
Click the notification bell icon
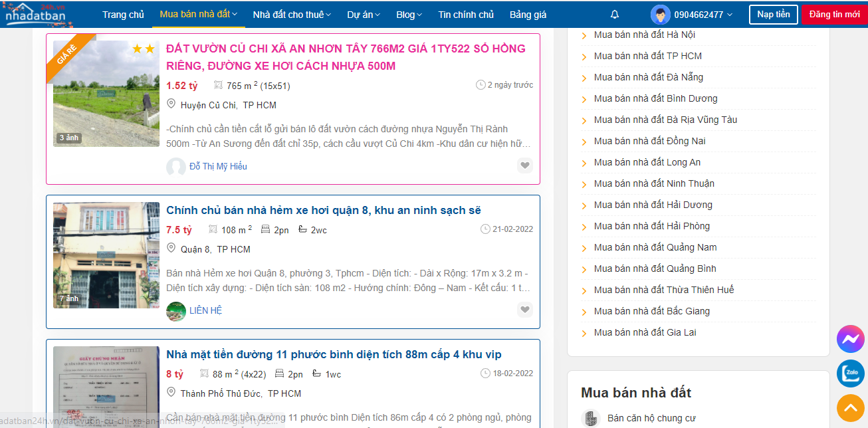pos(614,15)
